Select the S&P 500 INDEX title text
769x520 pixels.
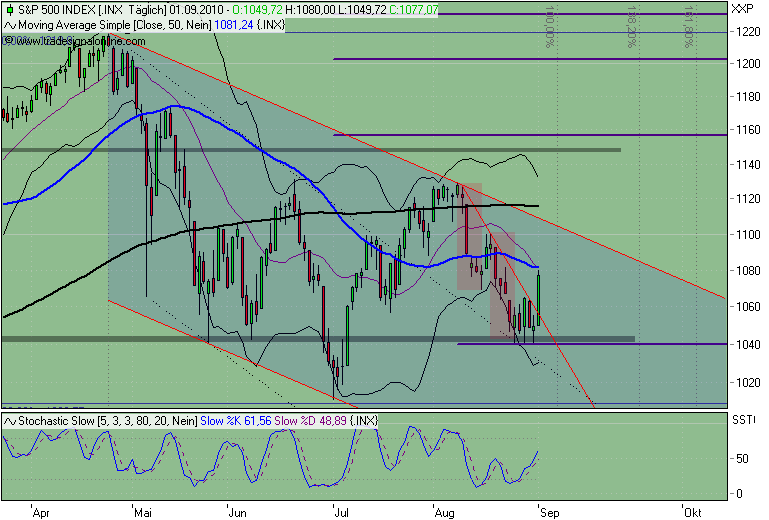[70, 10]
